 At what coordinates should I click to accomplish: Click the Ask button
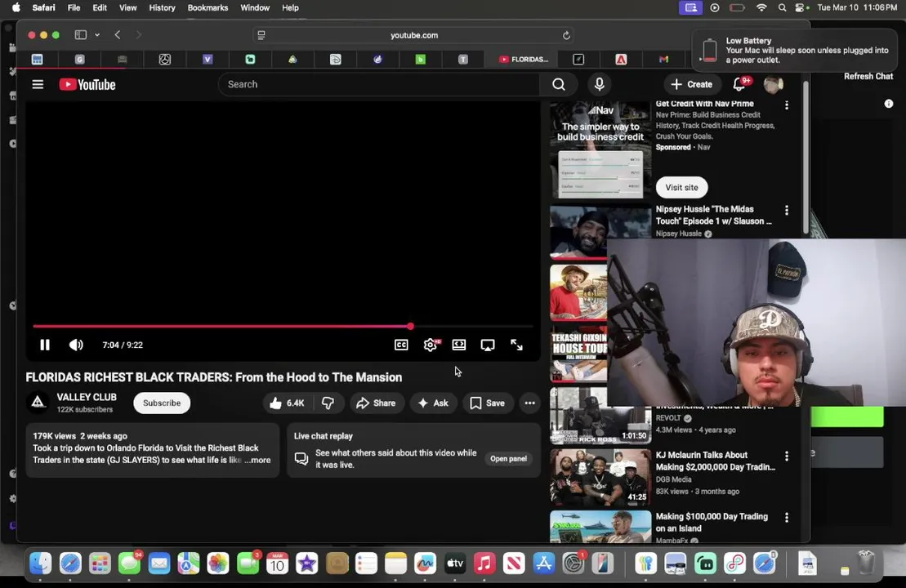[433, 403]
